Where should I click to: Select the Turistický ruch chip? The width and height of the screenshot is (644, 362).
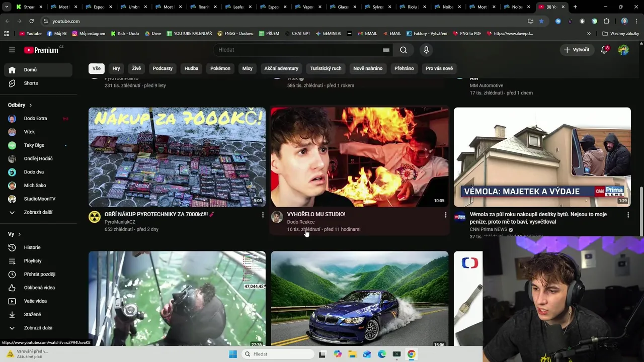tap(326, 68)
